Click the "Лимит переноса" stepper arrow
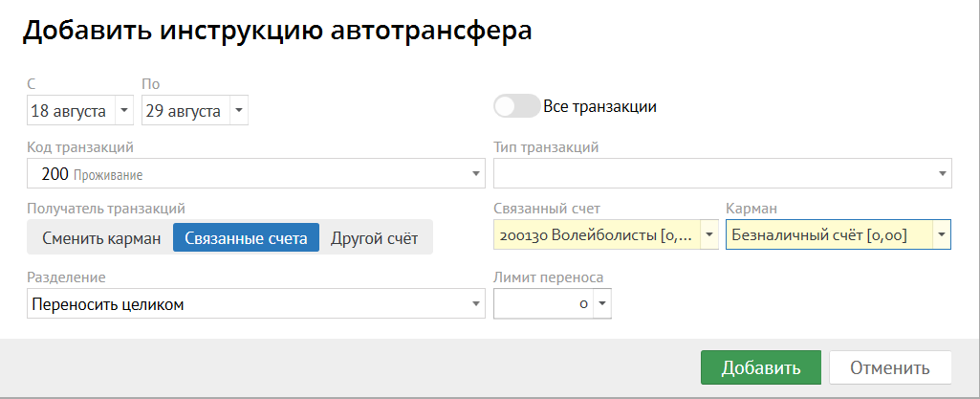This screenshot has width=980, height=399. pyautogui.click(x=600, y=304)
